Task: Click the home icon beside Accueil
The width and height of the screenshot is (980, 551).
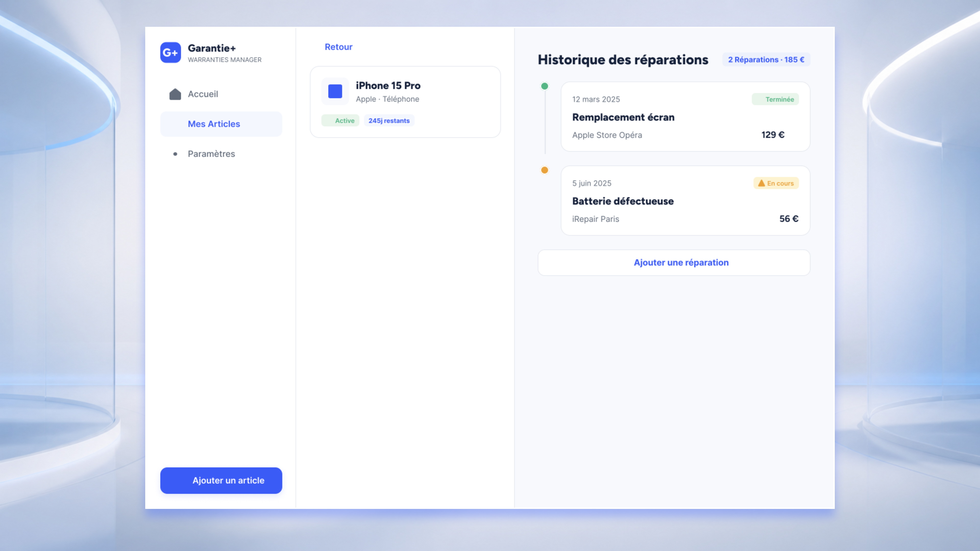Action: click(175, 94)
